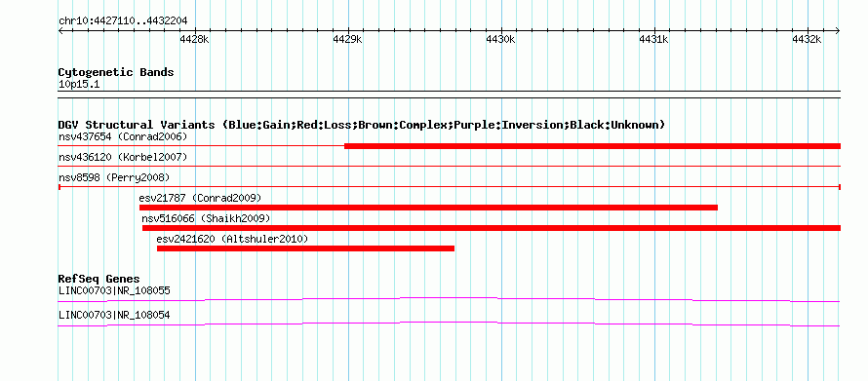Click the red bar of esv2421620

(x=305, y=248)
